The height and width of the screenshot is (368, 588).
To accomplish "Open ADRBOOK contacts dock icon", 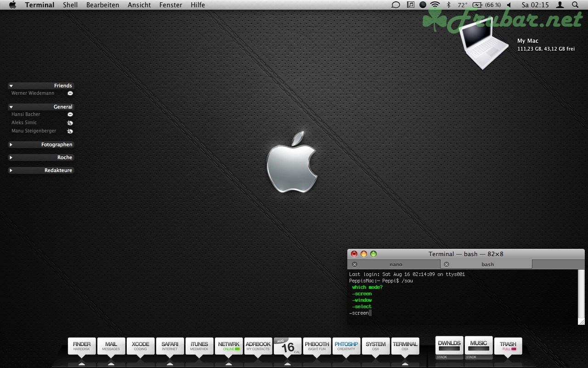I will coord(258,346).
